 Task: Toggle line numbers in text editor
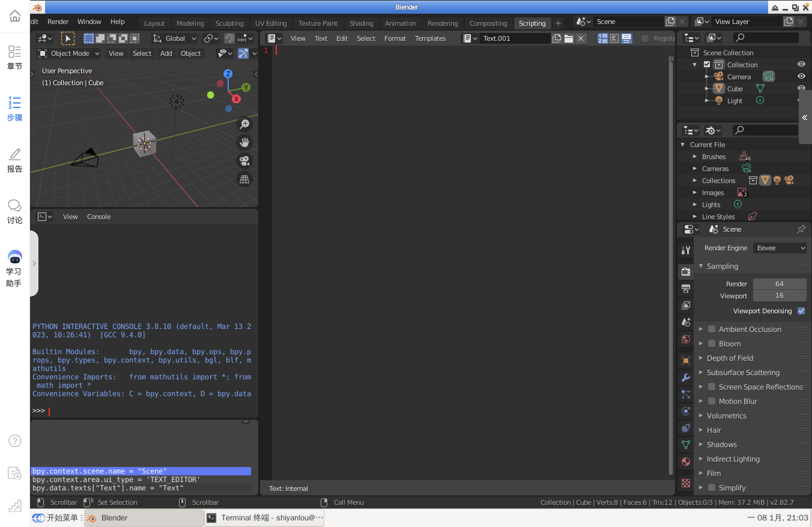602,38
